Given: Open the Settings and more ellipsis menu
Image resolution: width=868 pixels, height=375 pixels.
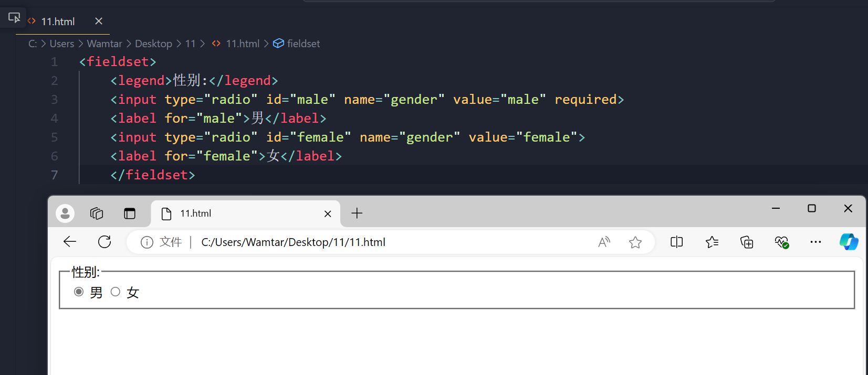Looking at the screenshot, I should click(x=815, y=242).
